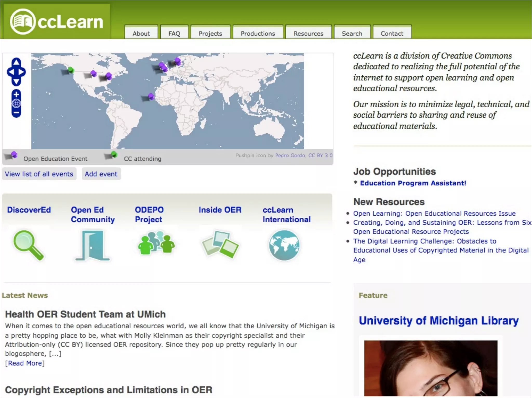Open Read More link for Health OER
532x399 pixels.
click(x=25, y=363)
